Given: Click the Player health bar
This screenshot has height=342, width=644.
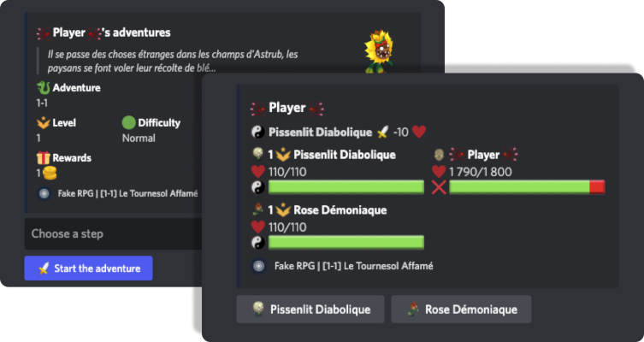Looking at the screenshot, I should pyautogui.click(x=527, y=187).
